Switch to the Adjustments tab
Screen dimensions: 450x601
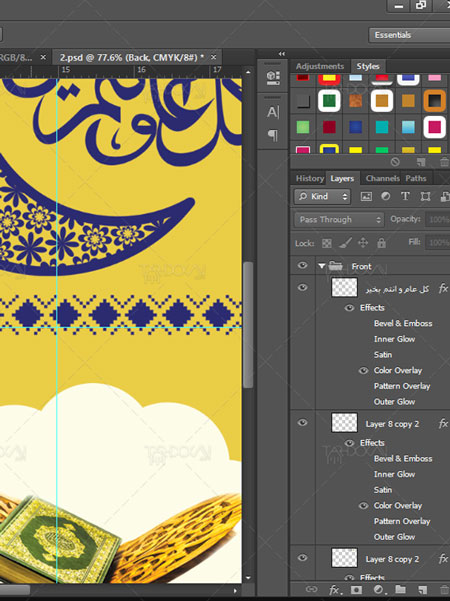pos(320,66)
